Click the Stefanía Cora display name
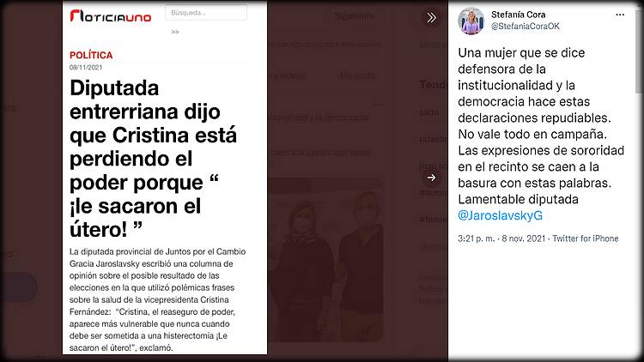This screenshot has height=362, width=644. tap(519, 15)
